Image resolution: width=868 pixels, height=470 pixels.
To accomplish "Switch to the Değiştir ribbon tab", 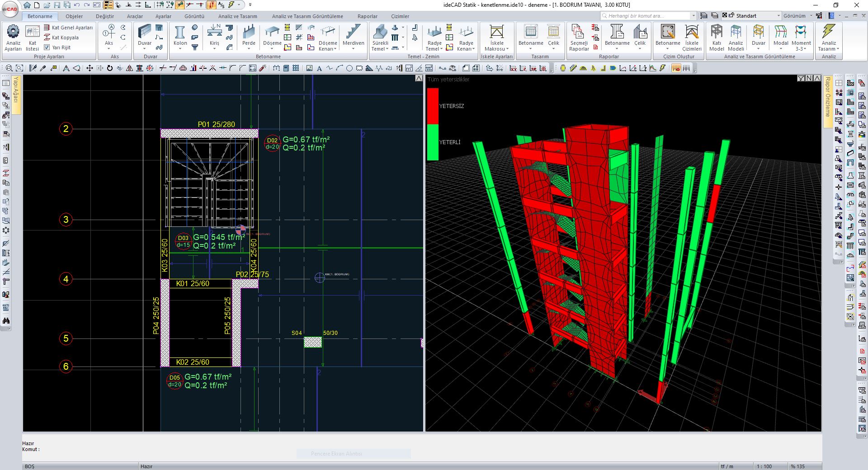I will click(x=105, y=16).
